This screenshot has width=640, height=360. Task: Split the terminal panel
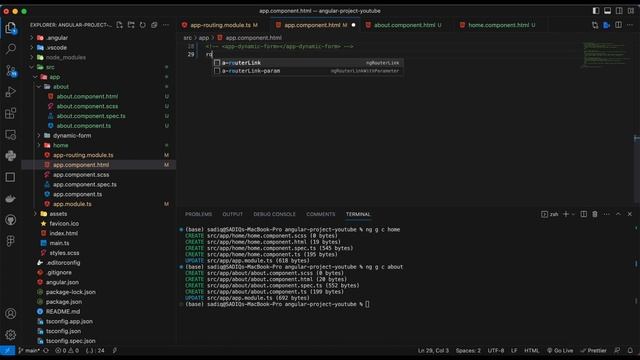pyautogui.click(x=584, y=214)
